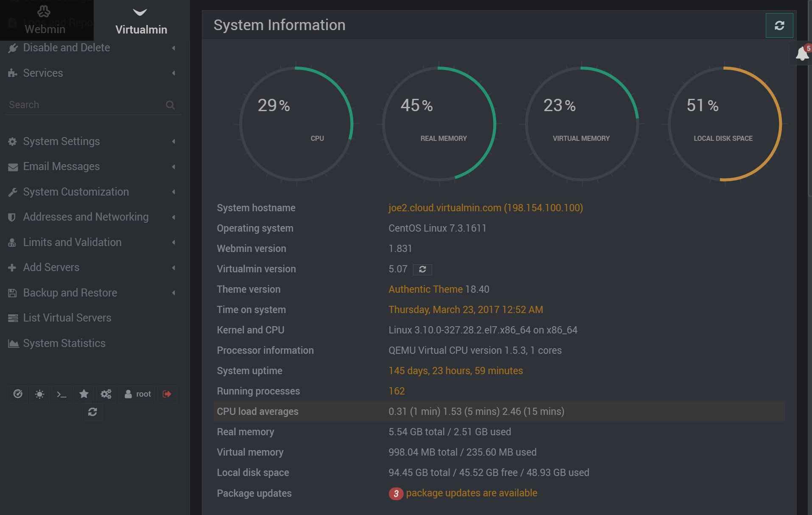Expand the Backup and Restore menu
The height and width of the screenshot is (515, 812).
pyautogui.click(x=70, y=293)
